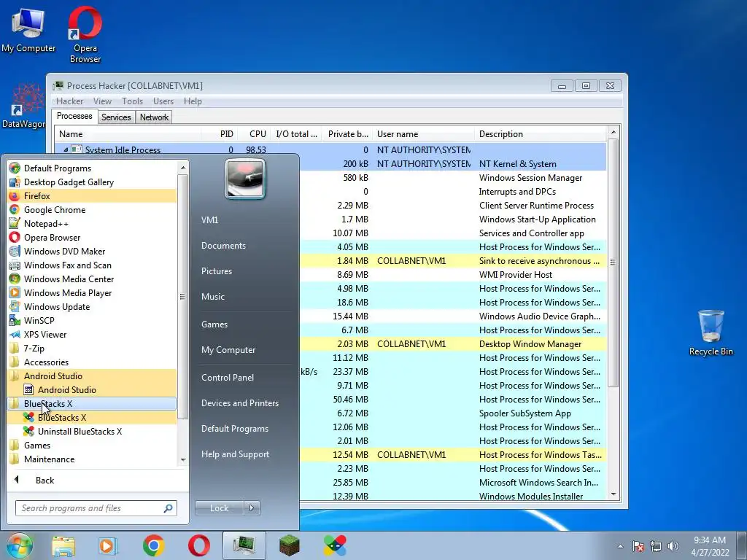
Task: Click the user account picture
Action: click(x=245, y=179)
